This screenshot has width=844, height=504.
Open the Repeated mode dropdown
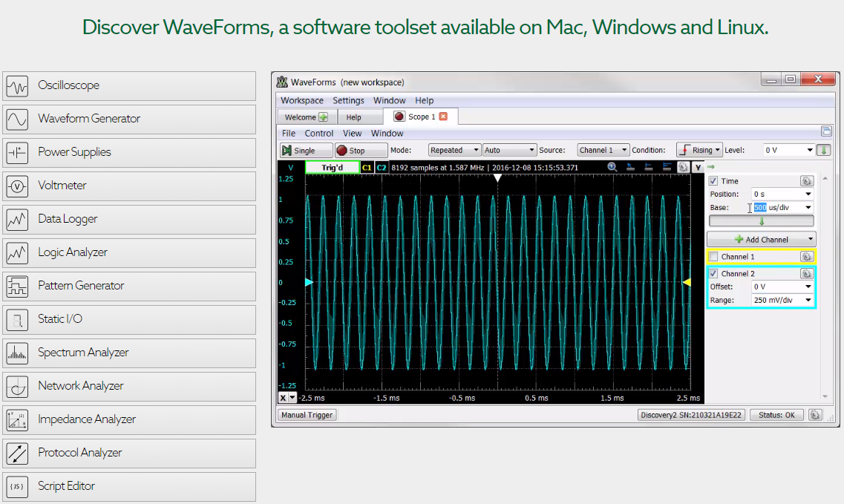coord(454,150)
